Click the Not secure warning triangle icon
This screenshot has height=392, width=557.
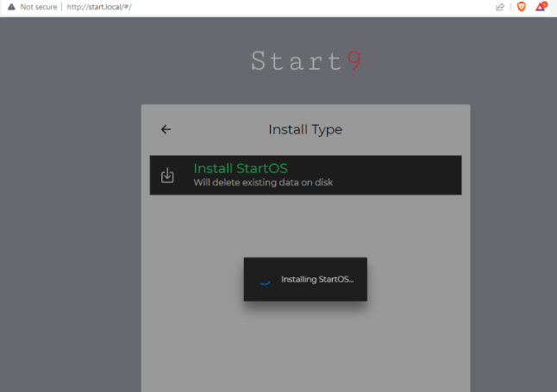point(11,7)
